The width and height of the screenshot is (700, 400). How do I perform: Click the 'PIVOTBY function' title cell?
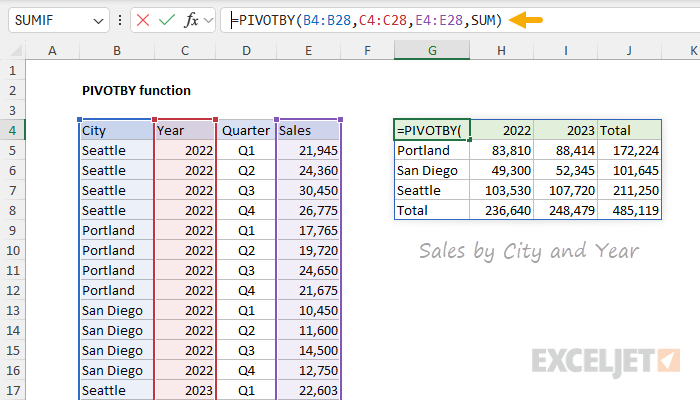click(x=136, y=91)
